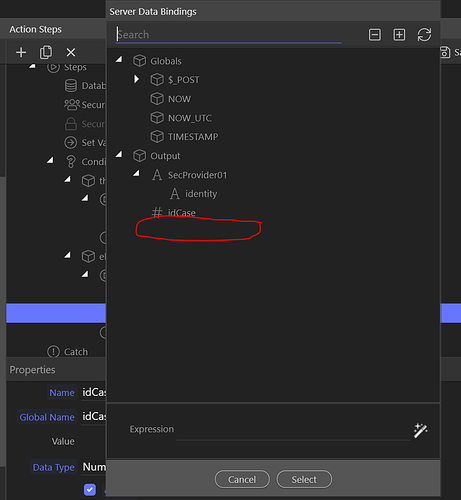Remove step with the X icon
461x500 pixels.
tap(71, 52)
